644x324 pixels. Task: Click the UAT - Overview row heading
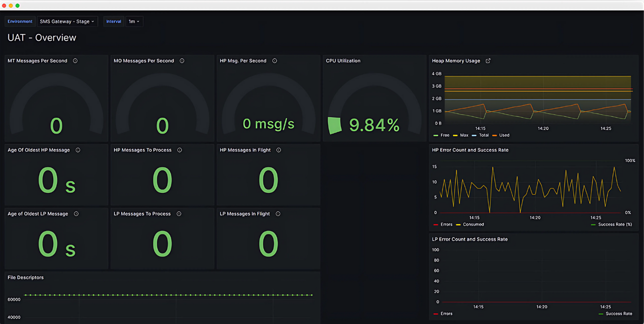pyautogui.click(x=42, y=38)
